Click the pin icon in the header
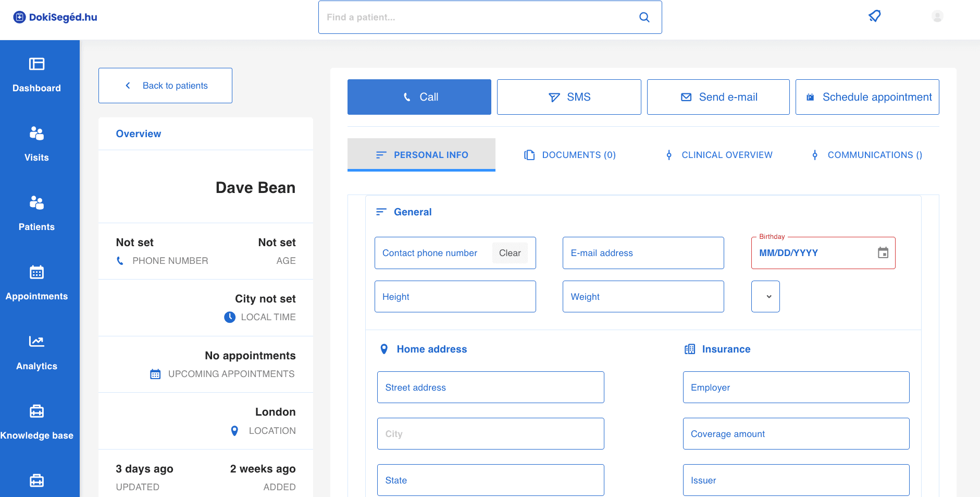980x497 pixels. (875, 16)
